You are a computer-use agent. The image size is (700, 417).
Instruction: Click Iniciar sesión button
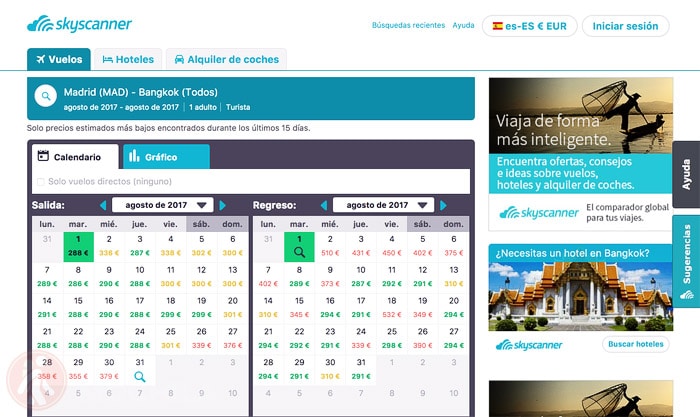point(625,26)
